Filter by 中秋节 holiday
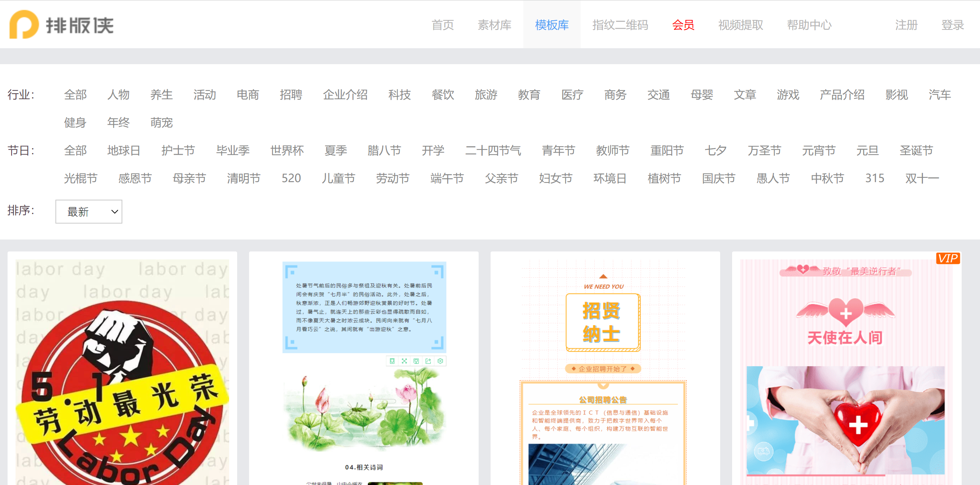The height and width of the screenshot is (485, 980). pos(827,178)
